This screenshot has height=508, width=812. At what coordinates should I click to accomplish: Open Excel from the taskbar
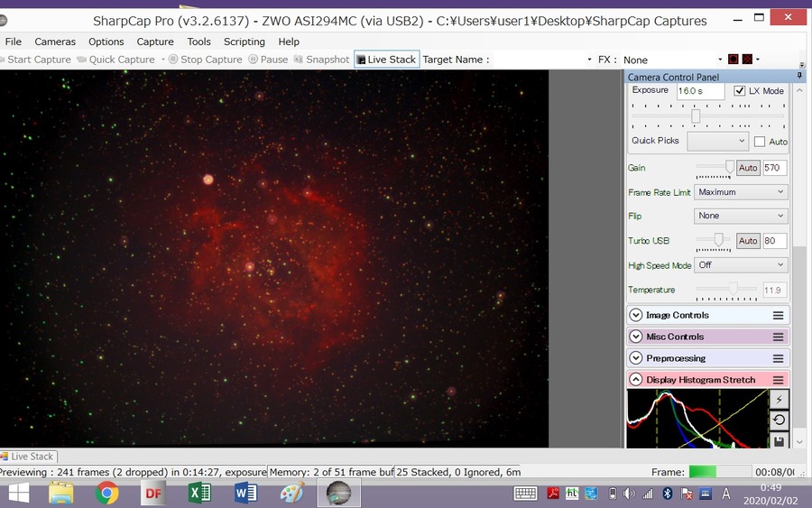click(x=199, y=493)
